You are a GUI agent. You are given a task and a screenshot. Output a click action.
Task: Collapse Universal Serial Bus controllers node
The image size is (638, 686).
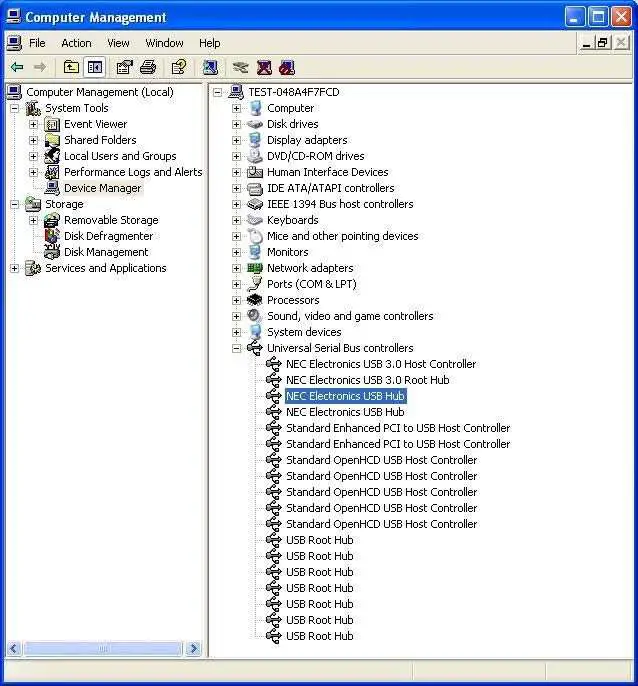coord(236,348)
